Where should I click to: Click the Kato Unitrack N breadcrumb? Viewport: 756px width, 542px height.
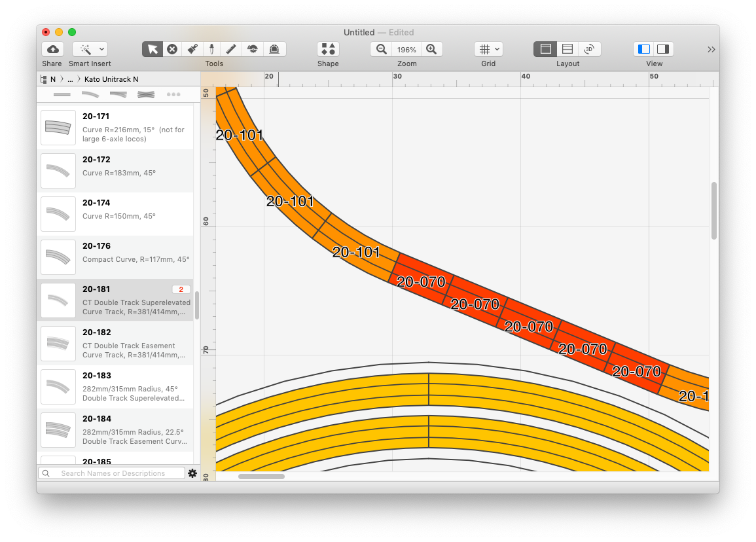tap(111, 79)
